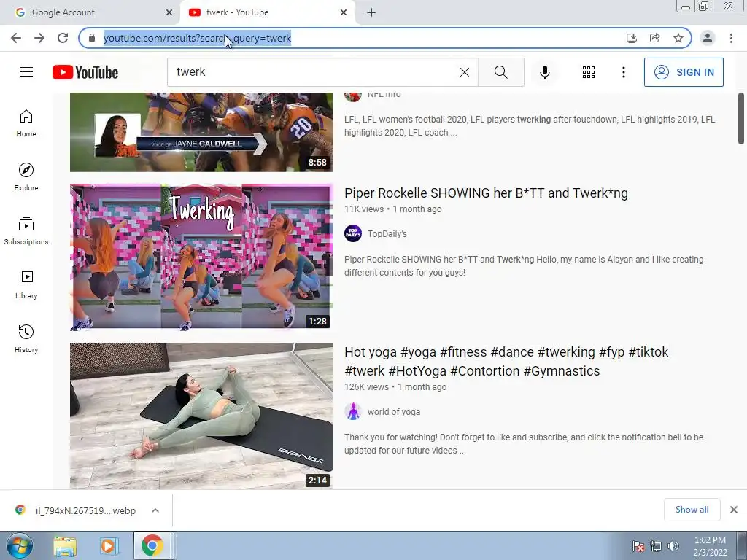This screenshot has width=747, height=560.
Task: Open Home in the sidebar
Action: click(26, 123)
